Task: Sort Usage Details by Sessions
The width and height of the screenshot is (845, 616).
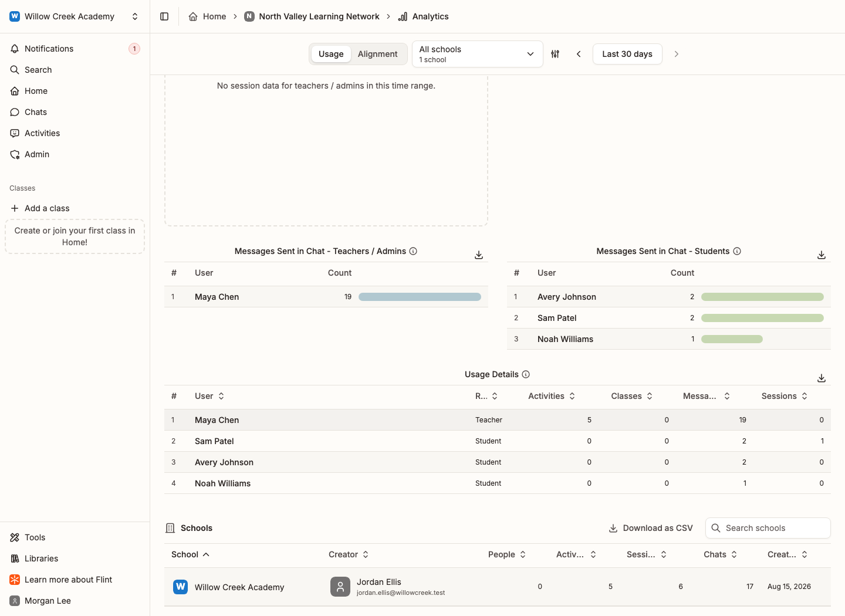Action: (785, 396)
